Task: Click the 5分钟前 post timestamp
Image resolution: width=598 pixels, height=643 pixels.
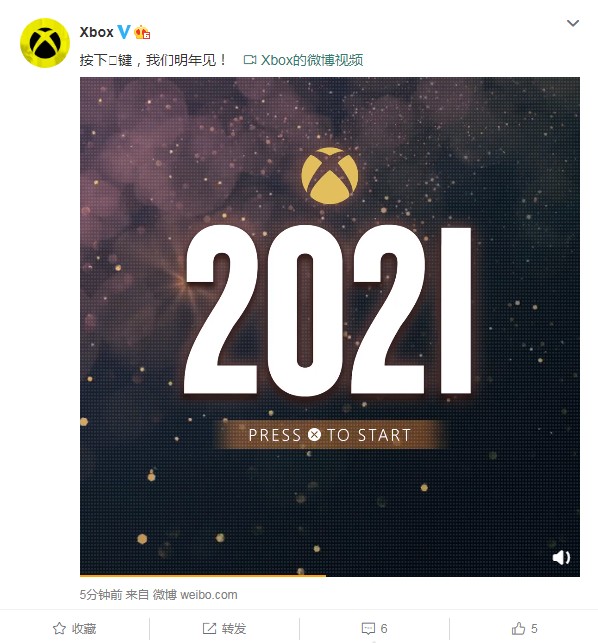Action: click(101, 595)
